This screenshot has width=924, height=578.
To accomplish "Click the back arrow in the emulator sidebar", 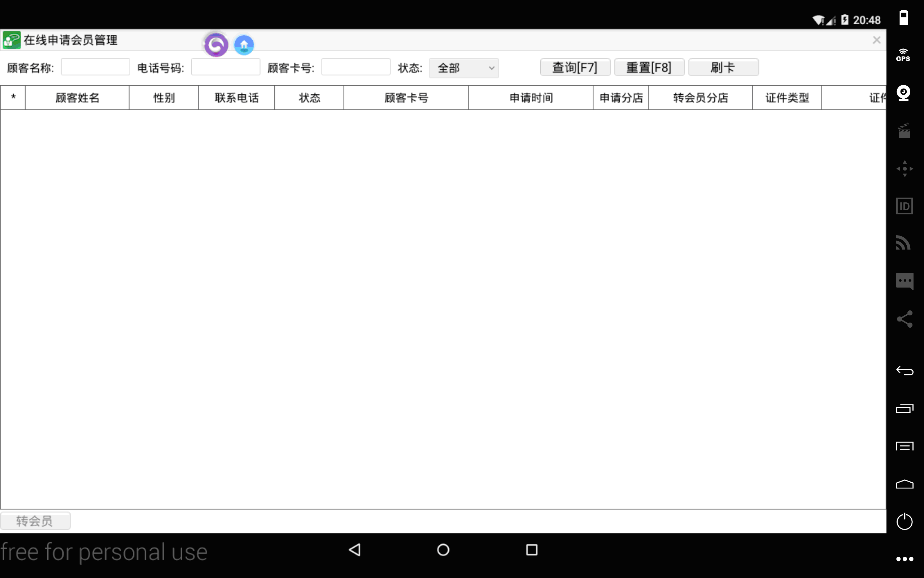I will 905,371.
